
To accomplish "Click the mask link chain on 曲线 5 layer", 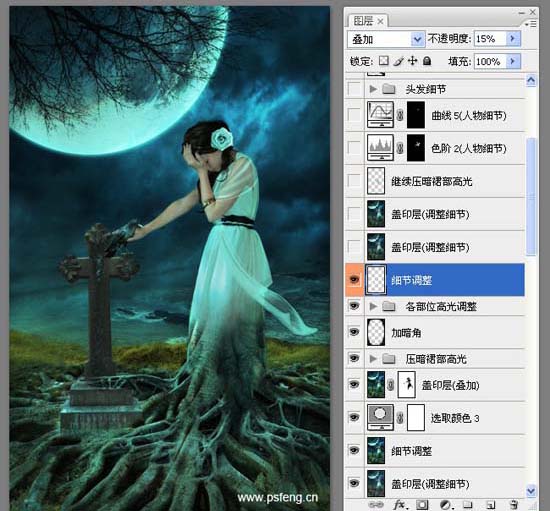I will [400, 115].
